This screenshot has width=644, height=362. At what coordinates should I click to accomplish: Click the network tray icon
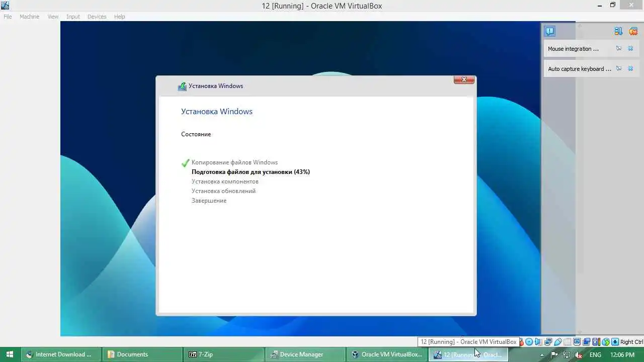click(567, 354)
